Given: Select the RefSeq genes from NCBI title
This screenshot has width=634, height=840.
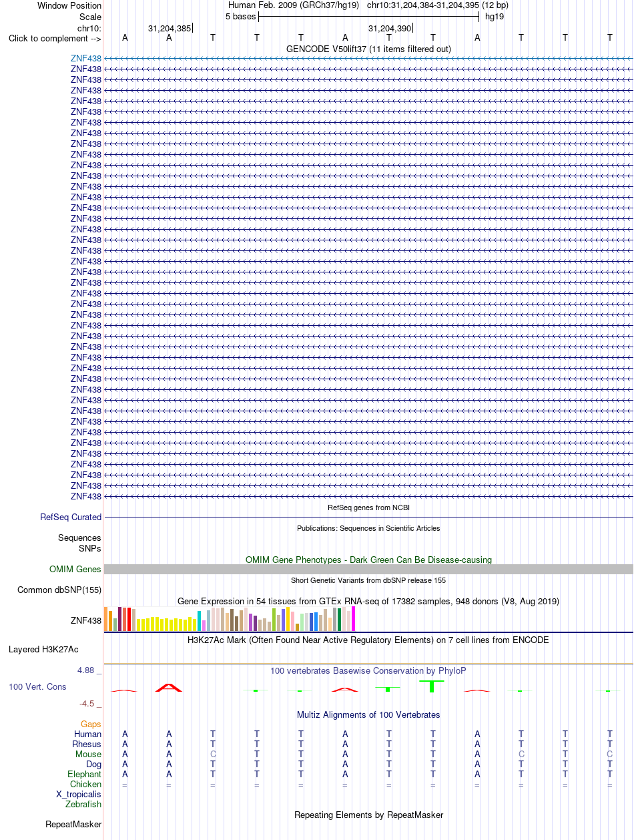Looking at the screenshot, I should click(x=368, y=507).
